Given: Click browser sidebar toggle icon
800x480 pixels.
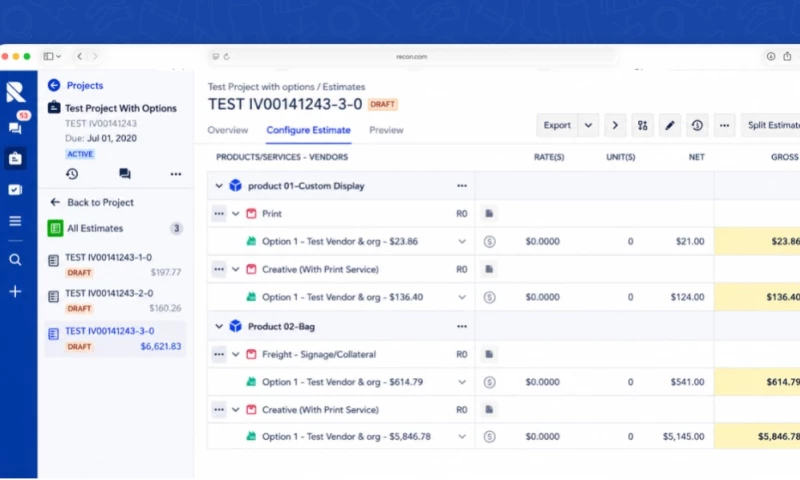Looking at the screenshot, I should (48, 56).
